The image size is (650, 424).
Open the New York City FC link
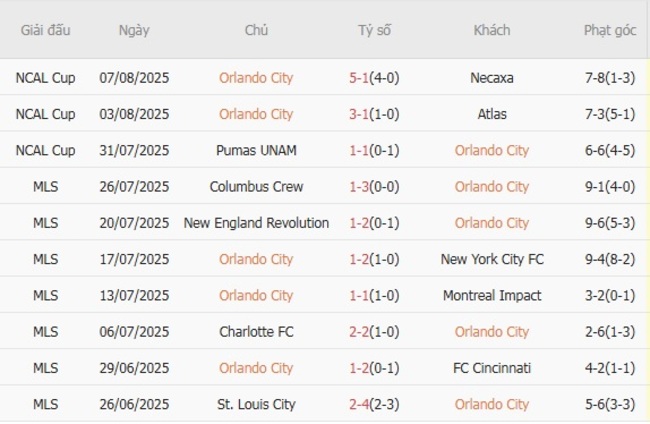(x=491, y=259)
